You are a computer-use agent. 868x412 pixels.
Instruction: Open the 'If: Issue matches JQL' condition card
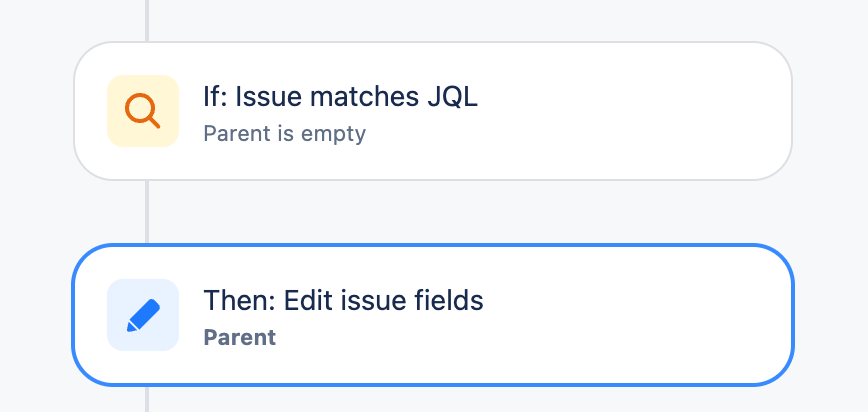pos(433,111)
